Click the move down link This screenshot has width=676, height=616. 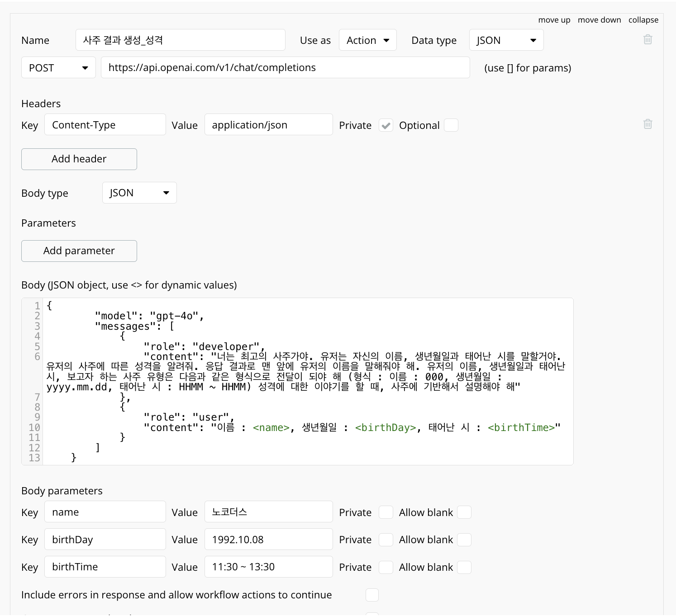pos(599,20)
